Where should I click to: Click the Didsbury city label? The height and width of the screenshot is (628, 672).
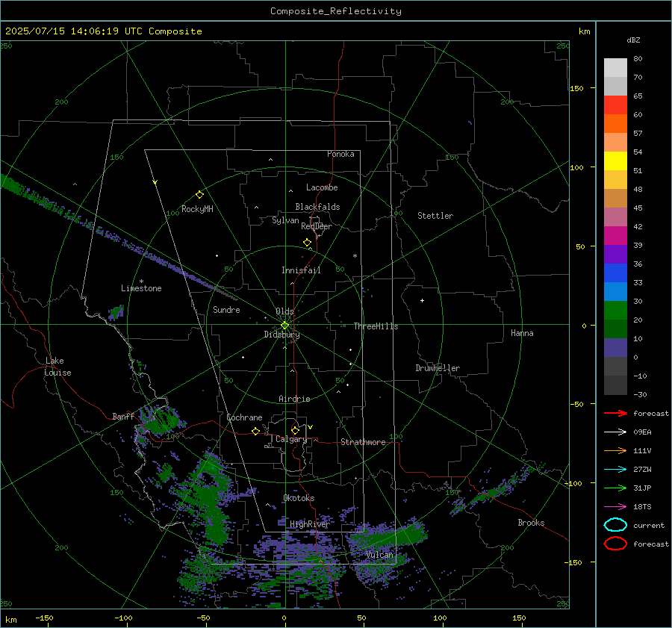click(x=281, y=335)
